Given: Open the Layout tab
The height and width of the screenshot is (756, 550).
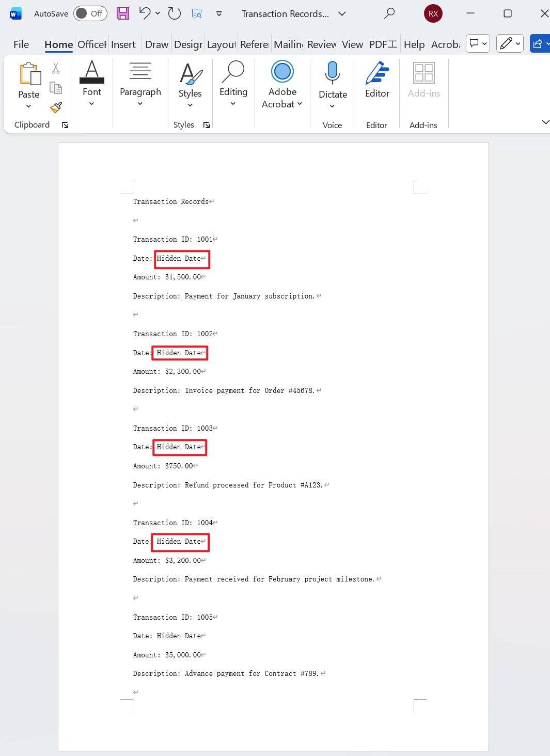Looking at the screenshot, I should point(222,44).
